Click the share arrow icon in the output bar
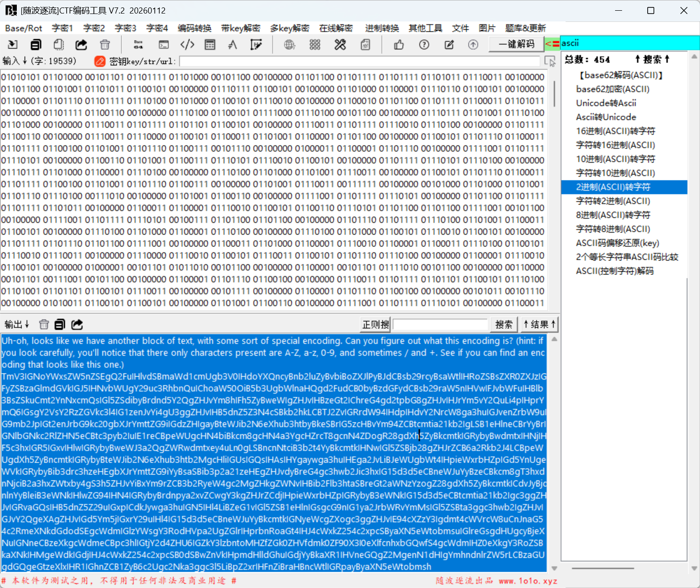Viewport: 700px width, 588px height. (77, 325)
